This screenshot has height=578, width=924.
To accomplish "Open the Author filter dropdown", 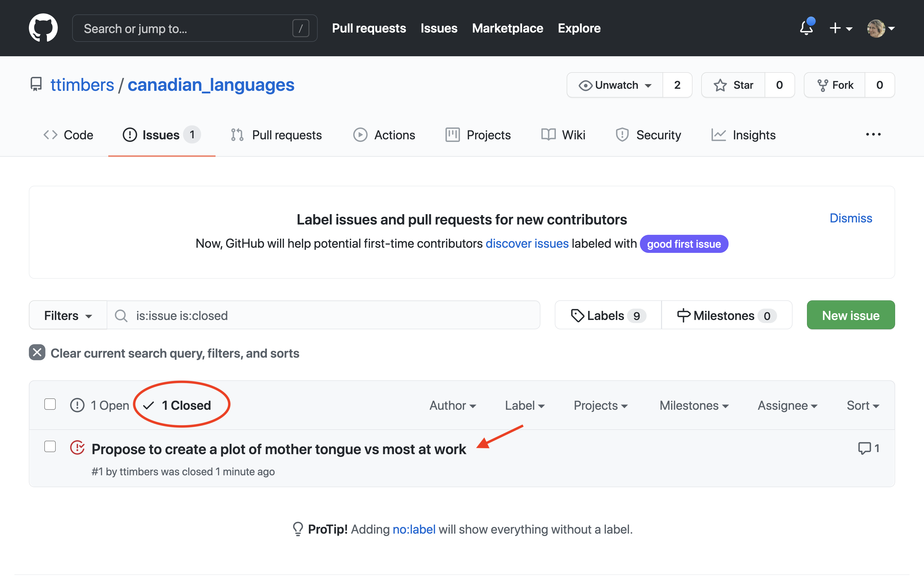I will [452, 405].
